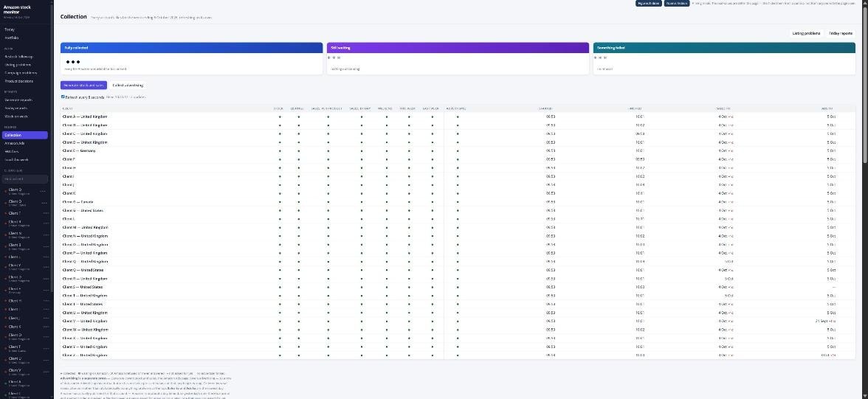The width and height of the screenshot is (868, 399).
Task: Open FBA fees in the sidebar
Action: (x=12, y=151)
